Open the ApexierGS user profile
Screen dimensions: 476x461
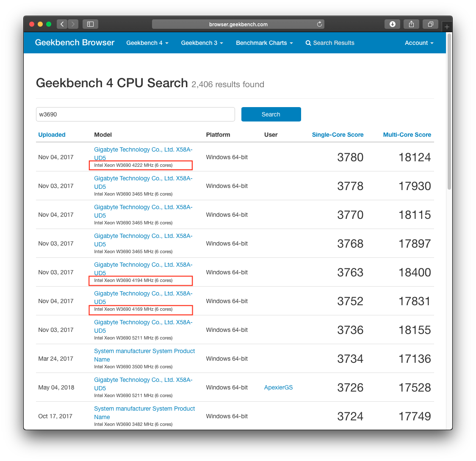pos(278,388)
